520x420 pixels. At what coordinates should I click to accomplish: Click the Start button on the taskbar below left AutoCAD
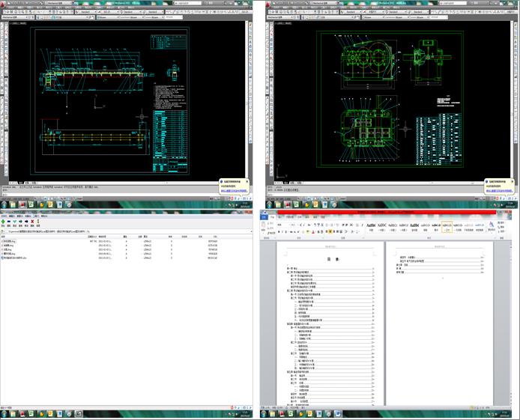tap(4, 204)
